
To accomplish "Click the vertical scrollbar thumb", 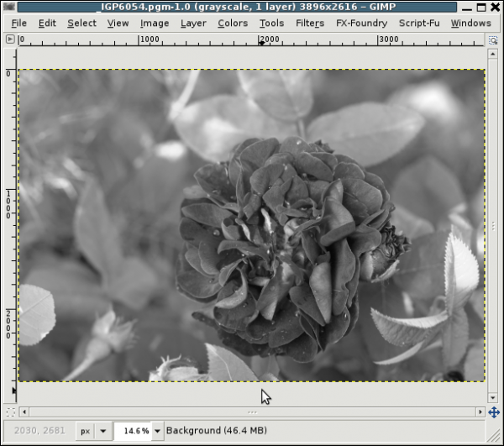I will tap(493, 226).
